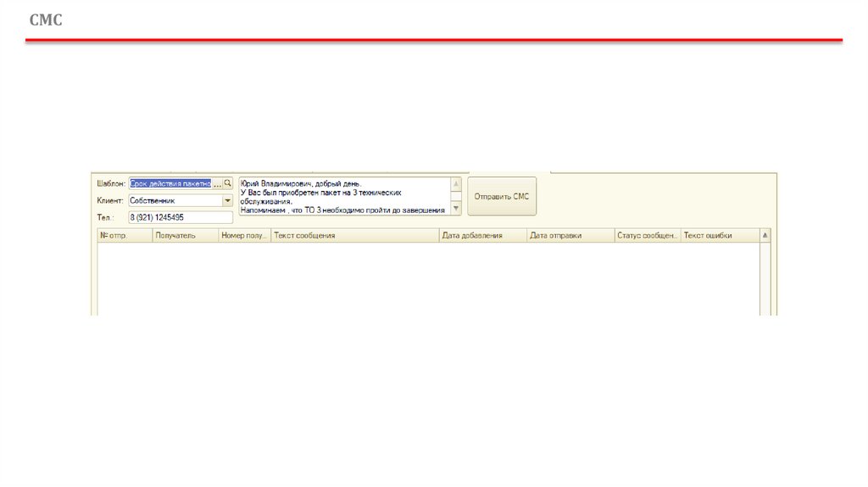Click the Тел.: field label
Image resolution: width=868 pixels, height=487 pixels.
[x=105, y=218]
